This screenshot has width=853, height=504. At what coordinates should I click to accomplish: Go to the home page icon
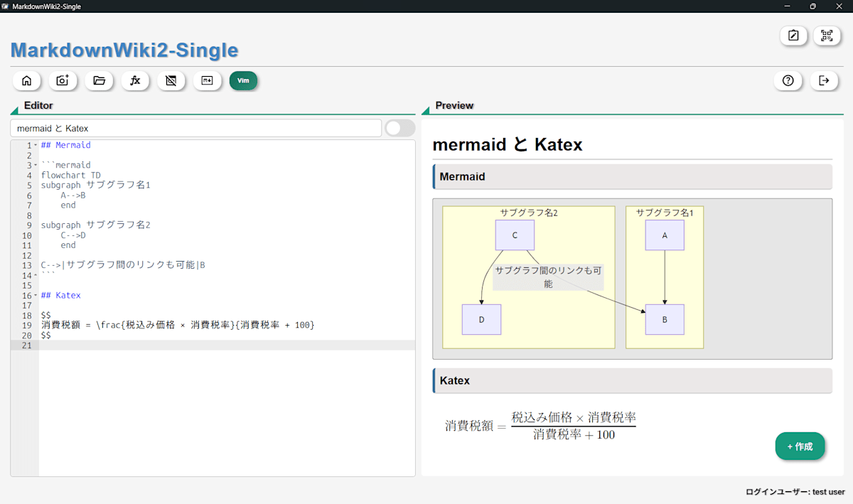(x=26, y=80)
